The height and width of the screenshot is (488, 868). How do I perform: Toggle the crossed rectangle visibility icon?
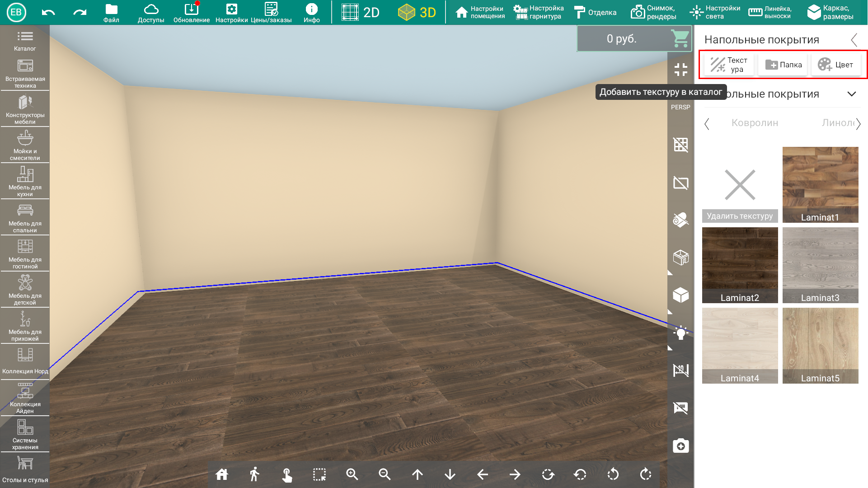click(680, 183)
